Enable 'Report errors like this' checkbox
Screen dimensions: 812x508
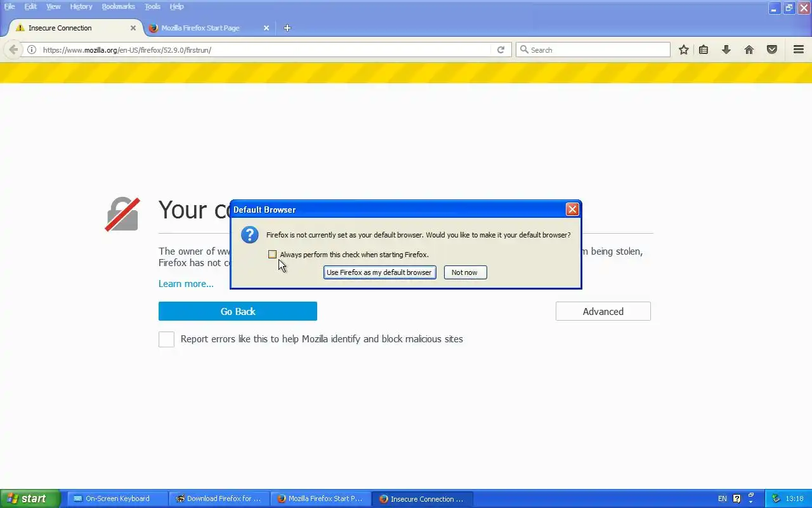tap(166, 339)
